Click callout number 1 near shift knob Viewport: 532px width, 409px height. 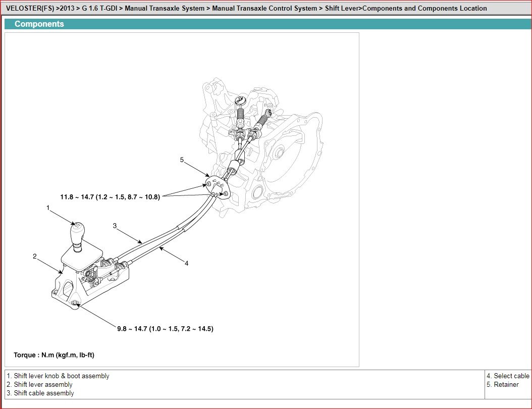[x=48, y=208]
